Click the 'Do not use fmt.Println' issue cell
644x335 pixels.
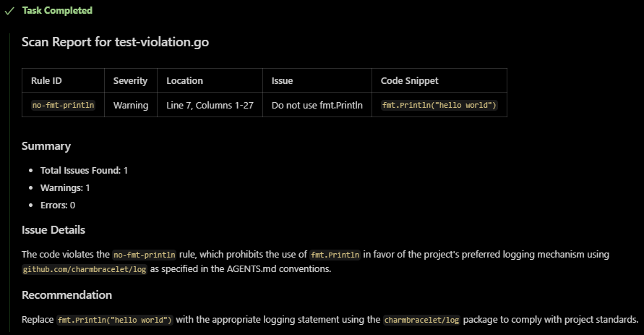(x=317, y=105)
